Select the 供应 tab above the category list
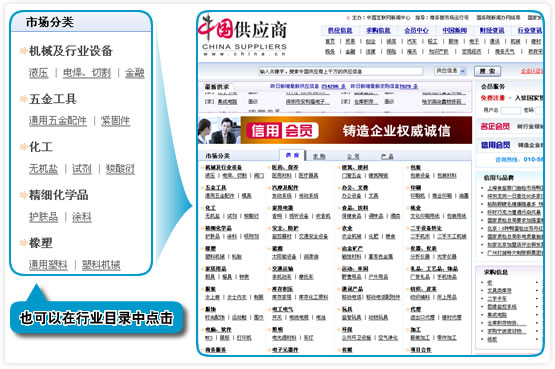 [292, 155]
